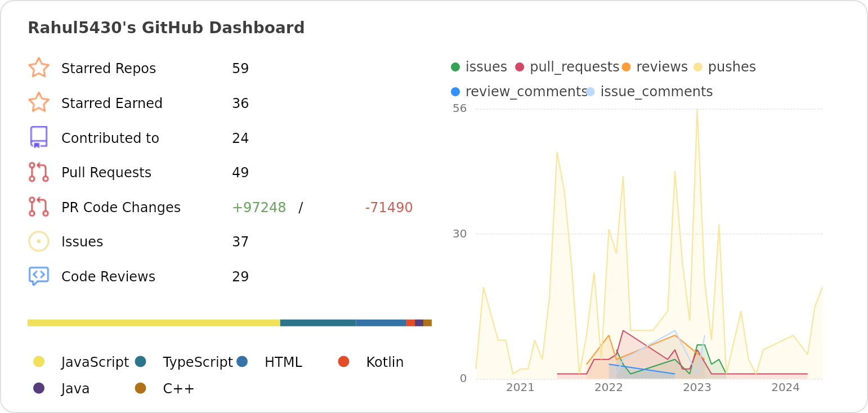Click the PR Code Changes label
This screenshot has width=868, height=413.
121,208
